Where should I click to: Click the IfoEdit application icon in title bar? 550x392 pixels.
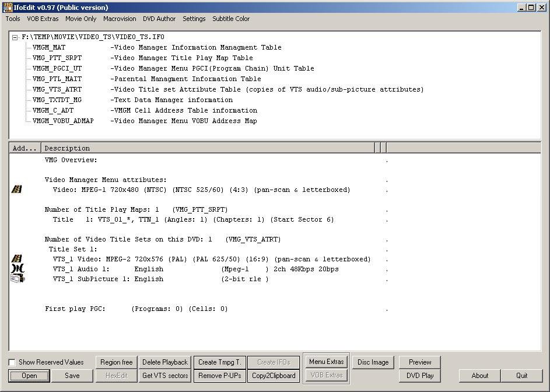tap(8, 7)
